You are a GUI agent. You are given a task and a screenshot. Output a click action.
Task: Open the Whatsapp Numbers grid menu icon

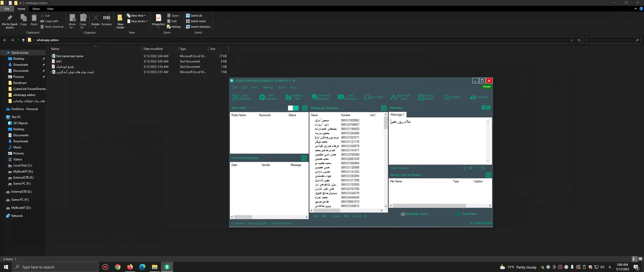pos(384,108)
